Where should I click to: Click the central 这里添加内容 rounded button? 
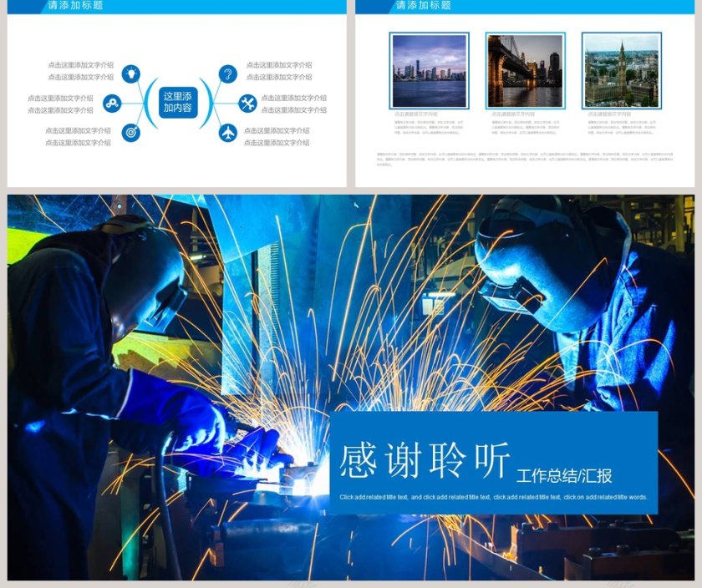tap(177, 103)
